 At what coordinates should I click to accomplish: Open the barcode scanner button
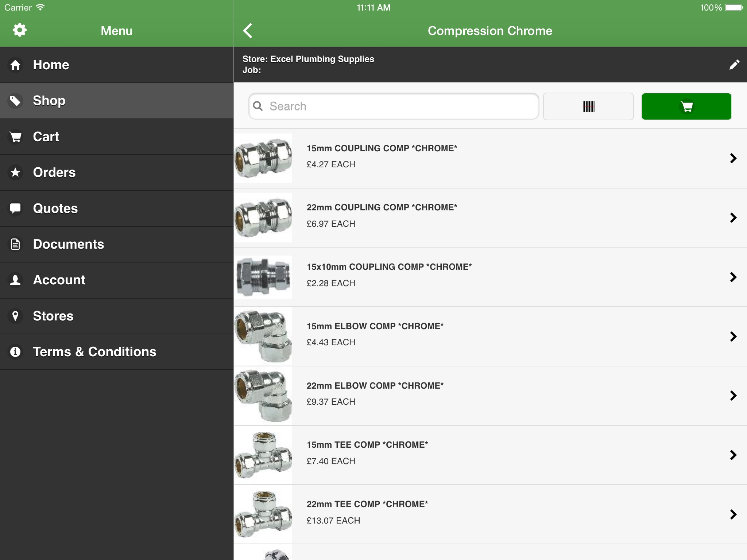pyautogui.click(x=588, y=106)
